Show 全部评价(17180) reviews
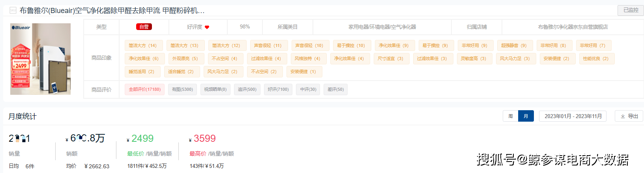The width and height of the screenshot is (644, 173). [145, 89]
